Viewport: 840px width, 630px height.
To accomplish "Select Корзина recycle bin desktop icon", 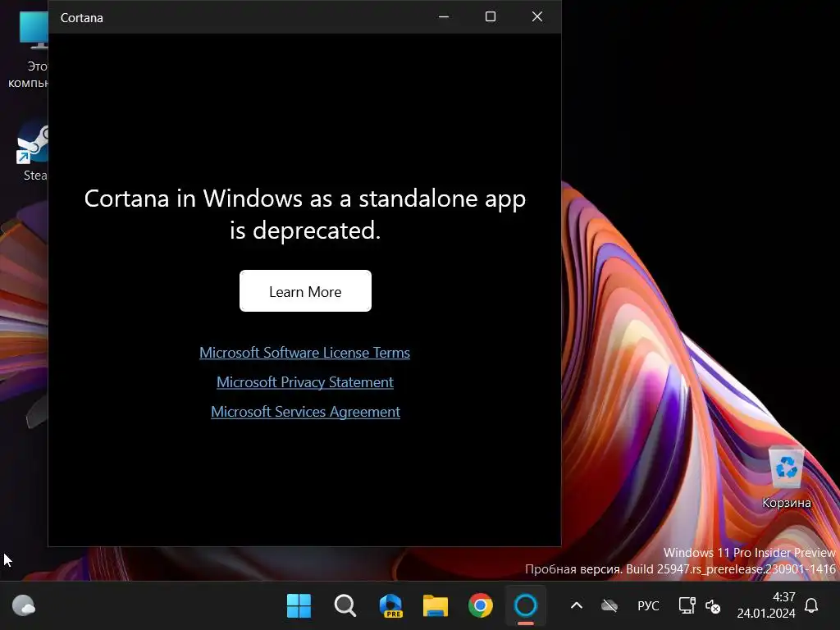I will pos(787,477).
